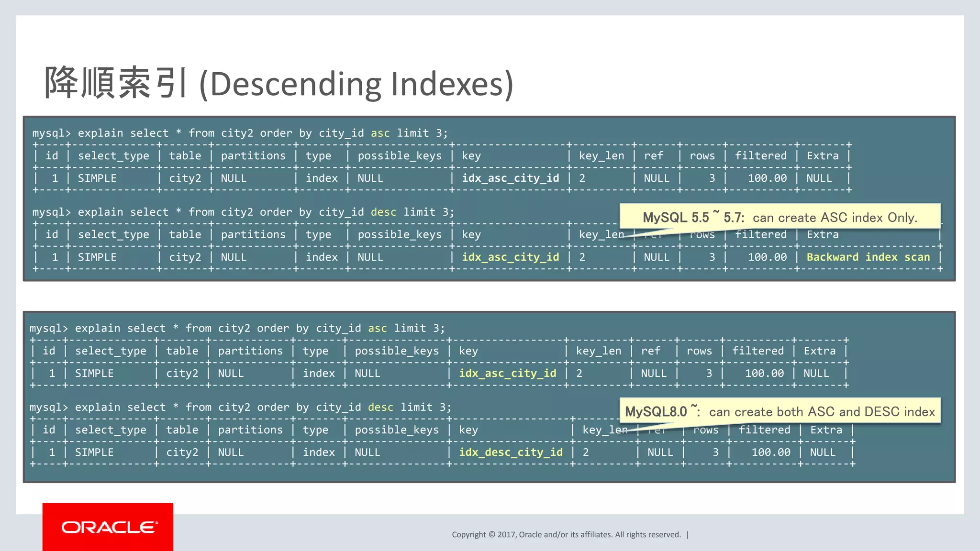Click the MySQL 5.5 ~ 5.7 callout note
This screenshot has height=551, width=980.
[x=780, y=218]
